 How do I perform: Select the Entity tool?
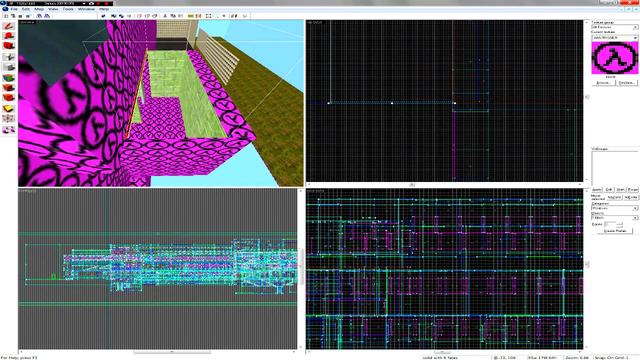[x=9, y=57]
